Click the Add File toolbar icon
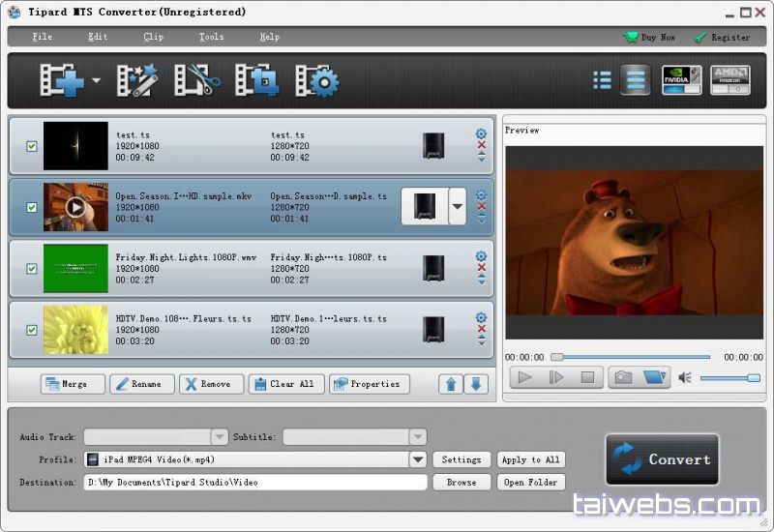This screenshot has width=774, height=532. [61, 80]
